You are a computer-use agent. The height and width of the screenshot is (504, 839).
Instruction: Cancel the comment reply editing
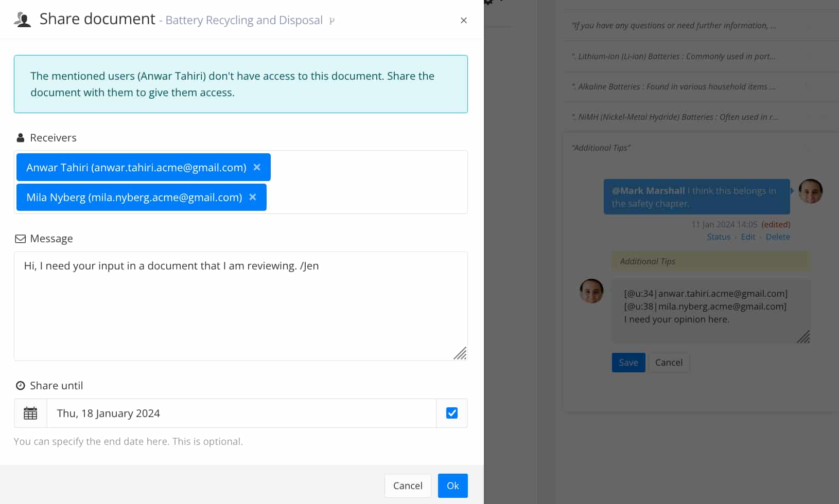[668, 363]
